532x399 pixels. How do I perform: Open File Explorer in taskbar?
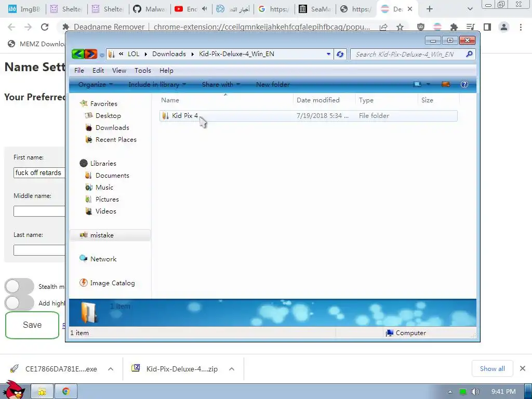pos(42,392)
